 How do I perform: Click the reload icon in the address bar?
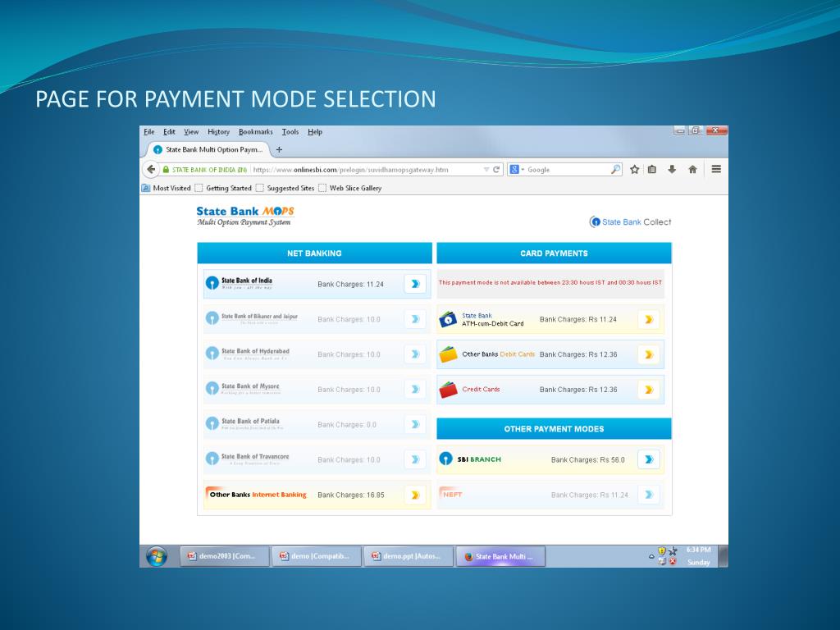(496, 169)
